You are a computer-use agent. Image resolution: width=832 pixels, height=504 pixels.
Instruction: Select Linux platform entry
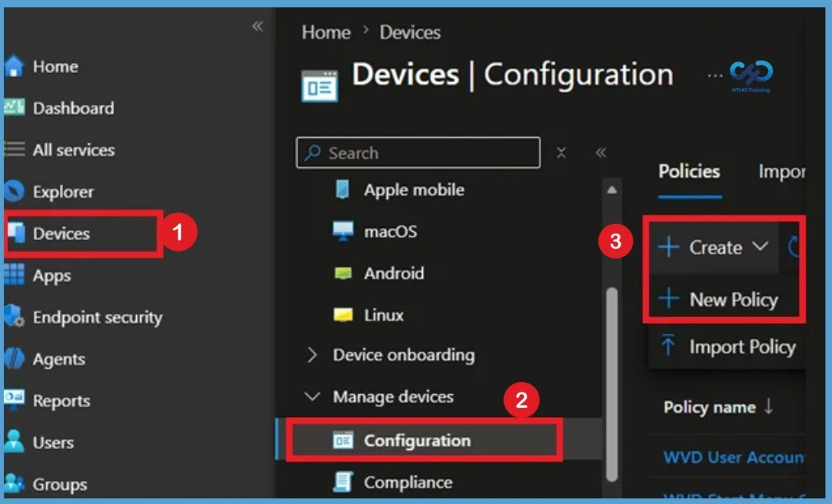pyautogui.click(x=384, y=316)
